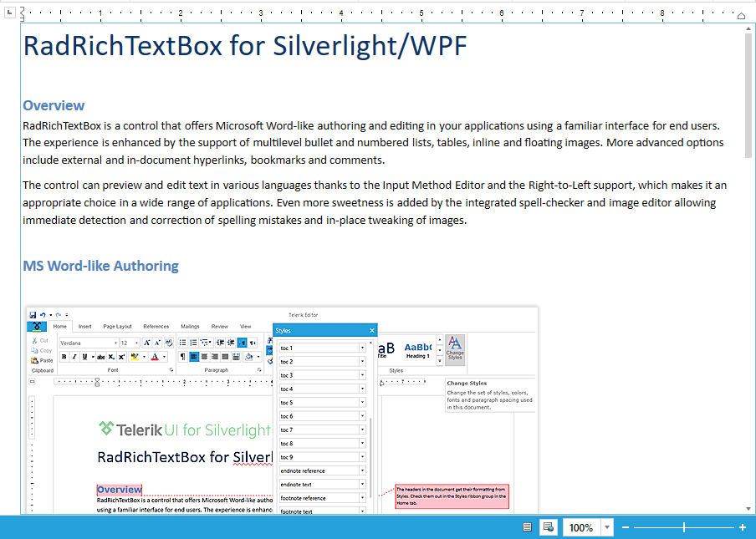The height and width of the screenshot is (539, 756).
Task: Open the zoom percentage dropdown
Action: (x=607, y=526)
